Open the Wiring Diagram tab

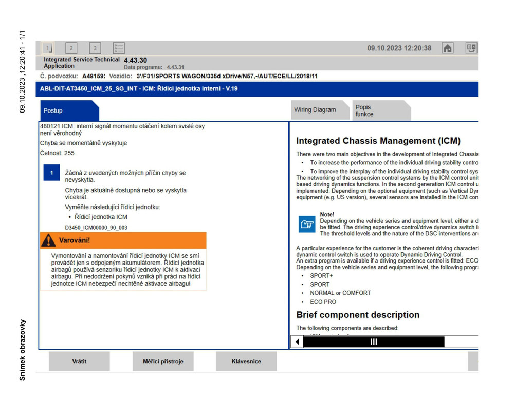[320, 110]
